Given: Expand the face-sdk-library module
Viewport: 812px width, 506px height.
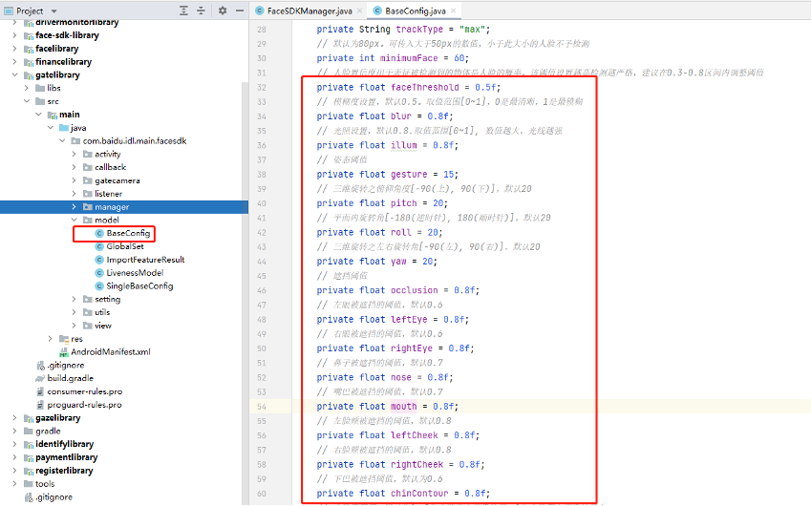Looking at the screenshot, I should 14,35.
